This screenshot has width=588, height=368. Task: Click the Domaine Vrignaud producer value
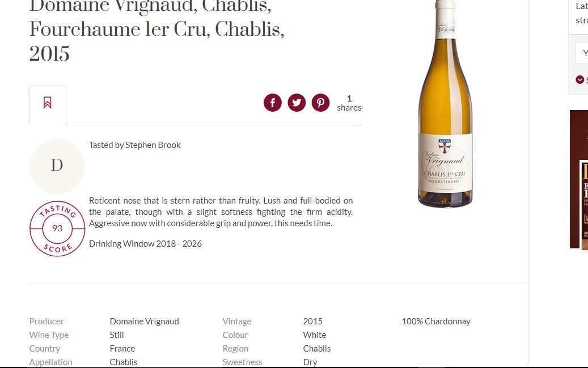click(x=145, y=322)
